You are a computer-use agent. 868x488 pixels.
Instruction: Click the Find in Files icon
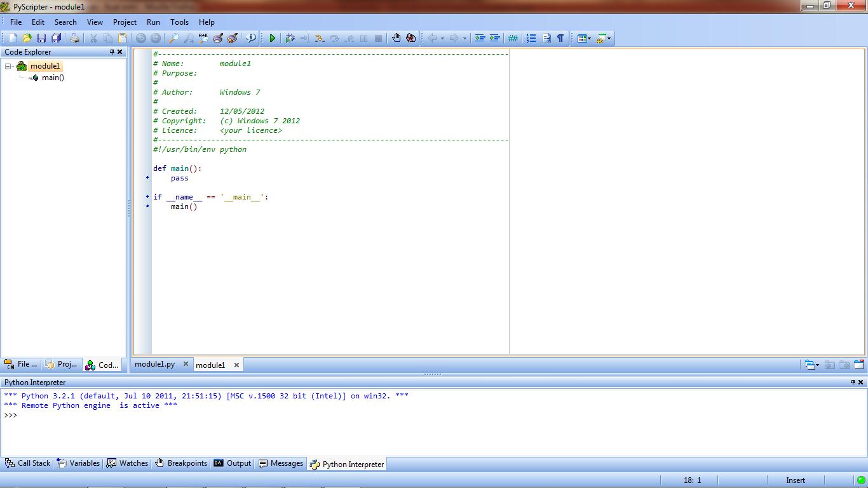tap(218, 38)
